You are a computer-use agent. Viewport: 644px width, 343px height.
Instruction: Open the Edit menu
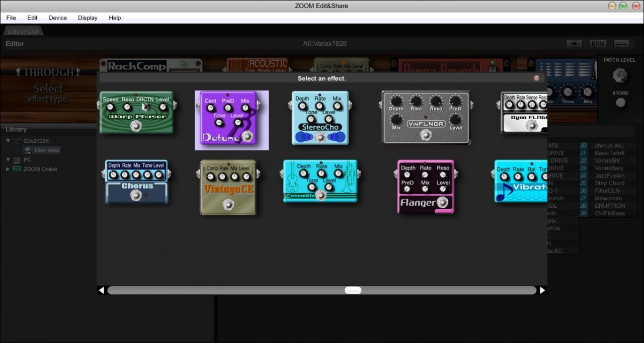(x=32, y=18)
